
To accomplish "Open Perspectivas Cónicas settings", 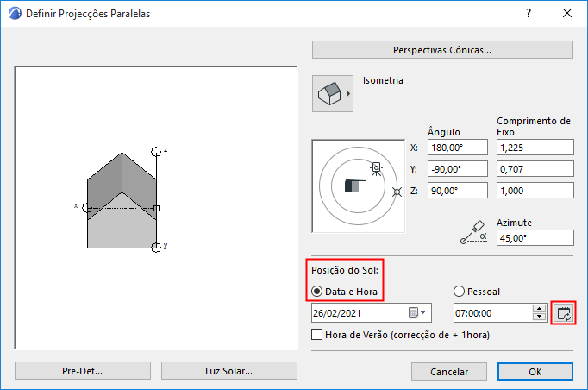I will [x=442, y=49].
